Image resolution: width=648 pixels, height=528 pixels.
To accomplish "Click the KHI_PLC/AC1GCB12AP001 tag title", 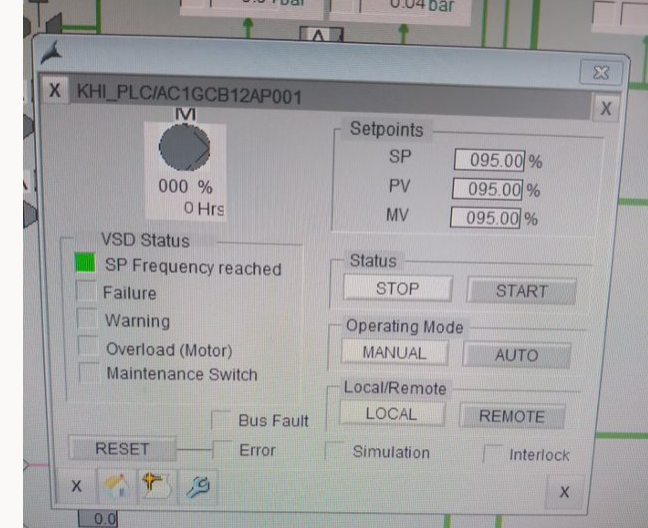I will pyautogui.click(x=189, y=95).
